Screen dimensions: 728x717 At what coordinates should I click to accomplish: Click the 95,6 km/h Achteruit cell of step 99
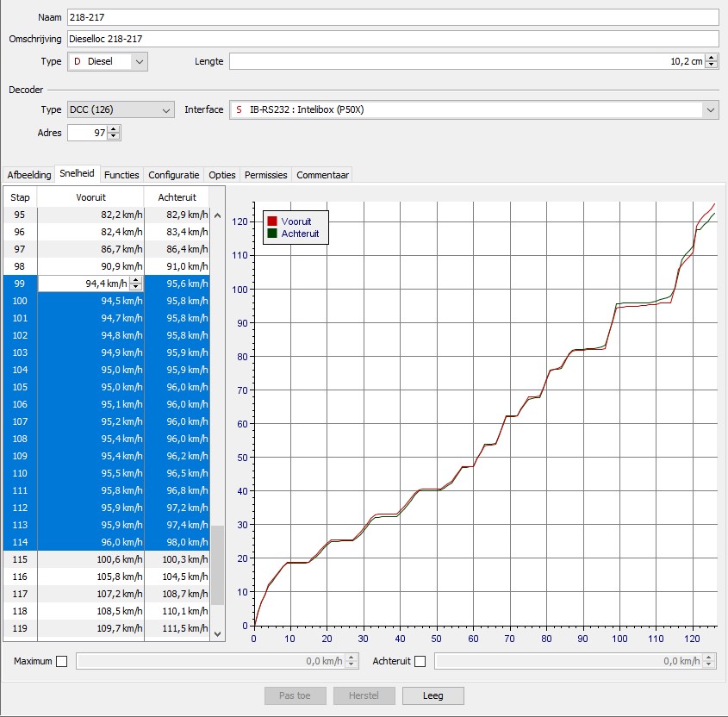click(177, 284)
